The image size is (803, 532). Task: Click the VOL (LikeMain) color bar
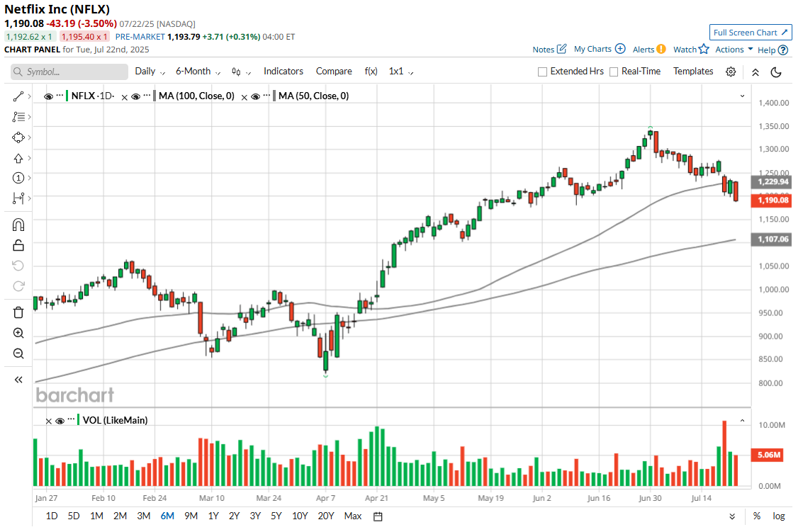tap(78, 420)
